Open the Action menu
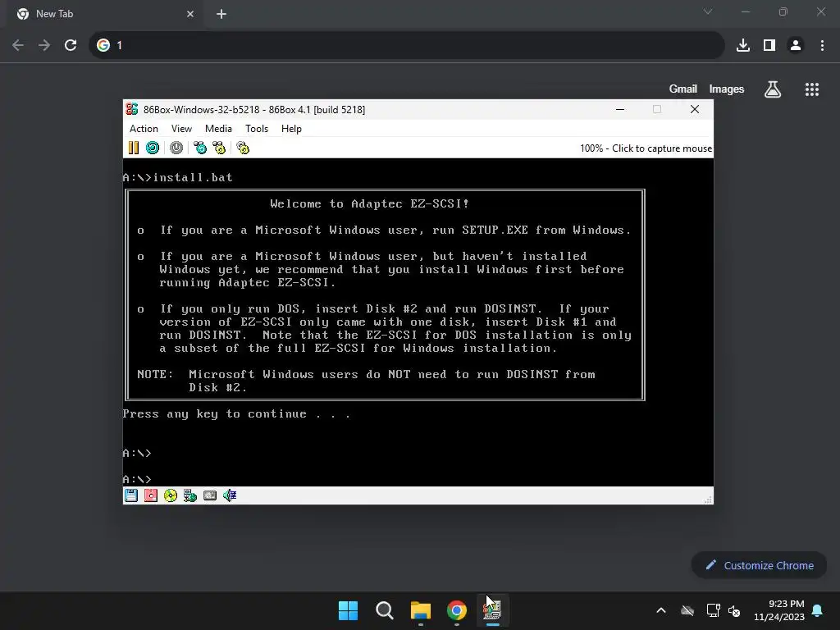Viewport: 840px width, 630px height. point(144,129)
